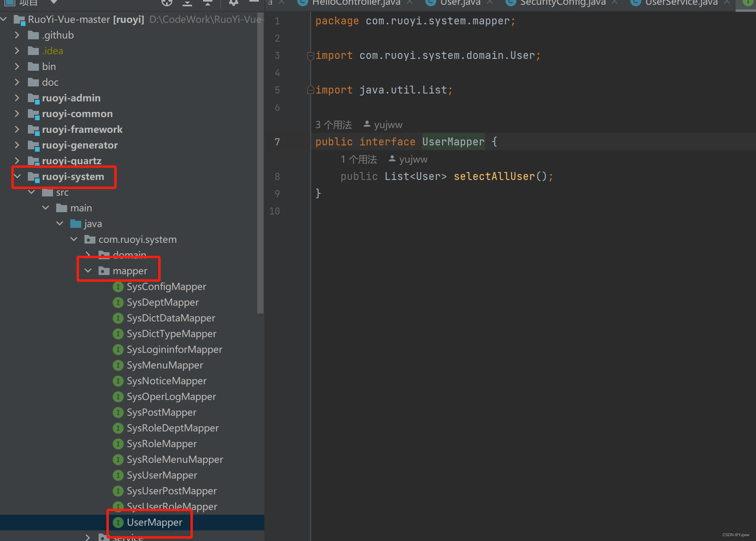
Task: Expand the ruoyi-framework module
Action: click(17, 129)
